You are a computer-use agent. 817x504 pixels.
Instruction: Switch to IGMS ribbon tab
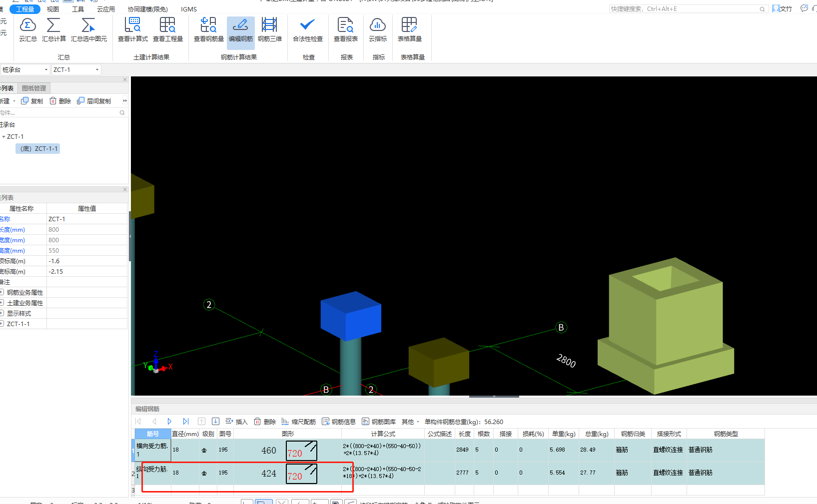point(189,9)
